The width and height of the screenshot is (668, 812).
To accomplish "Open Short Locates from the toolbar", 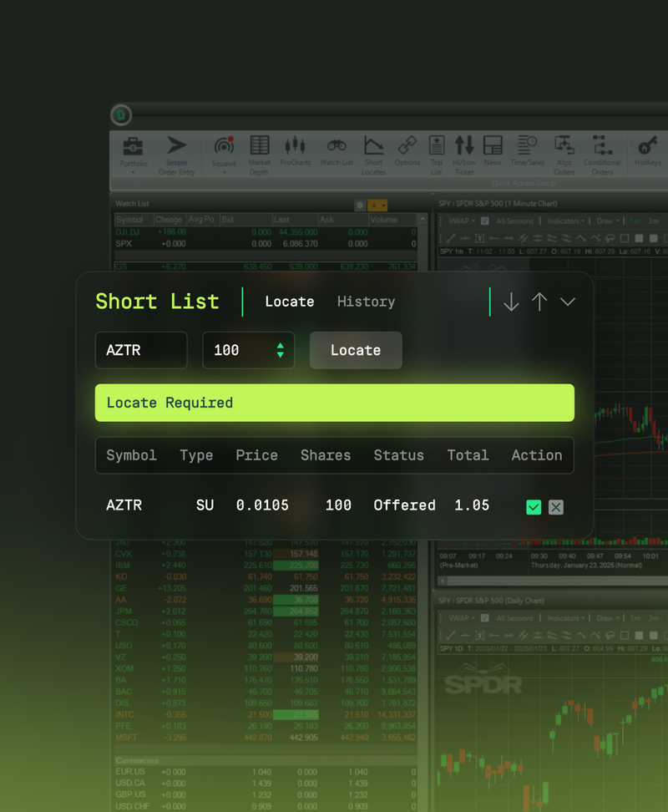I will (373, 145).
